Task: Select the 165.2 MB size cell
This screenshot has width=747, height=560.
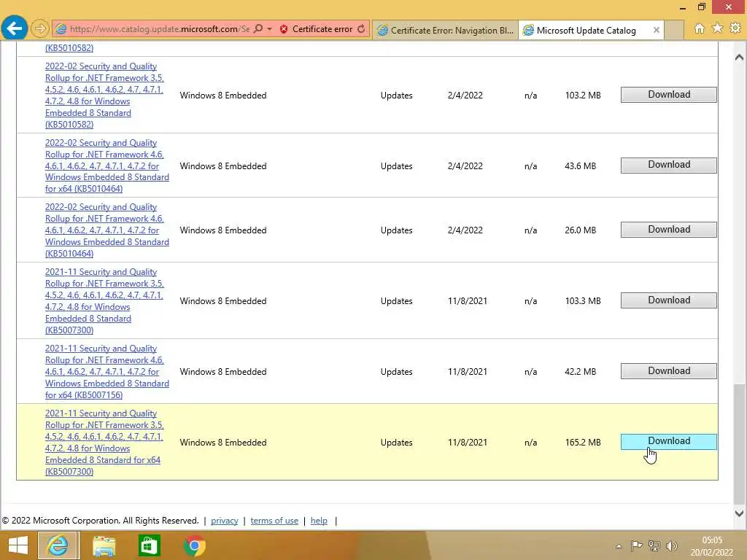Action: (x=583, y=443)
